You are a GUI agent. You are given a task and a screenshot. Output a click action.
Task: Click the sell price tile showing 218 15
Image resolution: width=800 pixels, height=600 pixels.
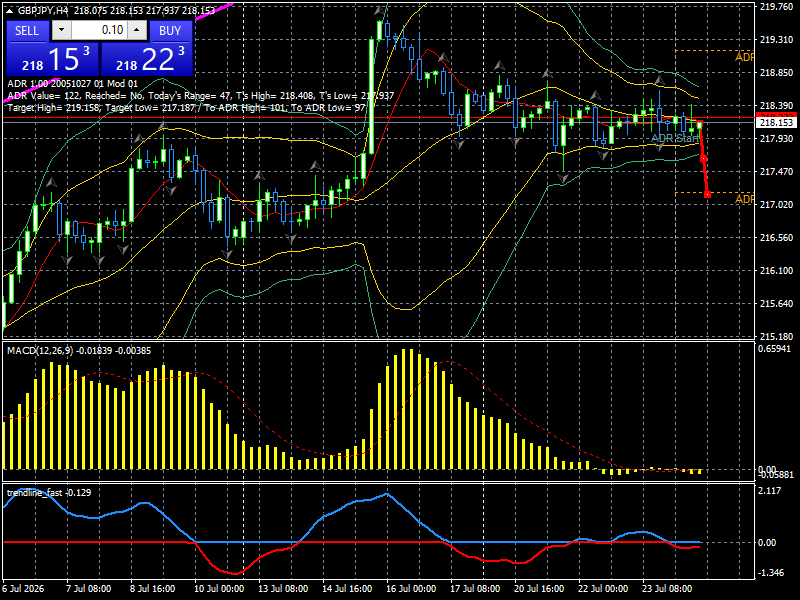(53, 59)
